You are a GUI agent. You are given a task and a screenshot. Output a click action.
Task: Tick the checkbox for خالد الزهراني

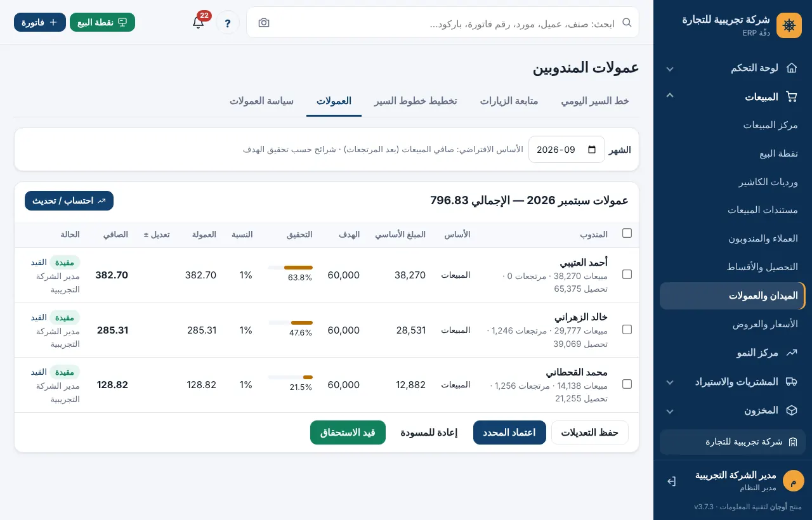[x=627, y=330]
